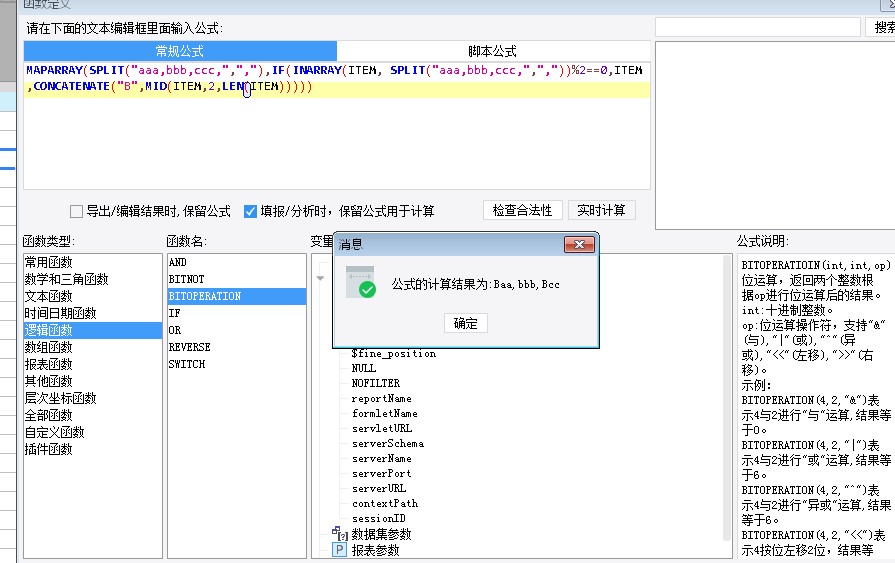Uncheck 填报/分析时,保留公式用于计算 checkbox

(250, 212)
